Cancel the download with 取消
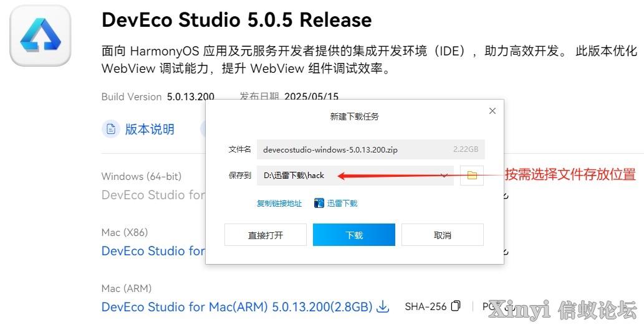Viewport: 644px width, 325px height. 443,235
